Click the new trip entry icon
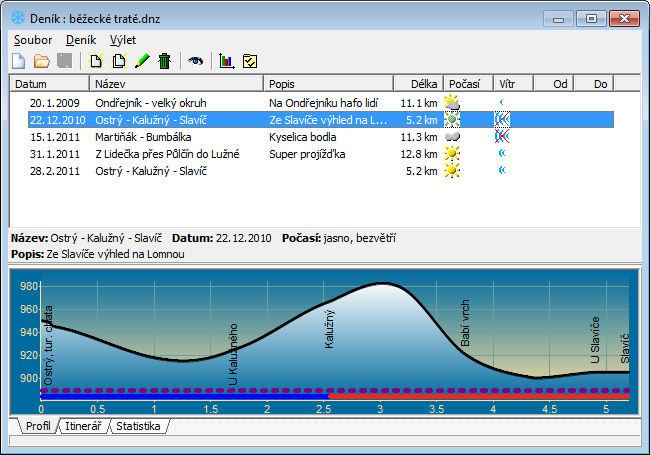Screen dimensions: 650x455 (97, 61)
